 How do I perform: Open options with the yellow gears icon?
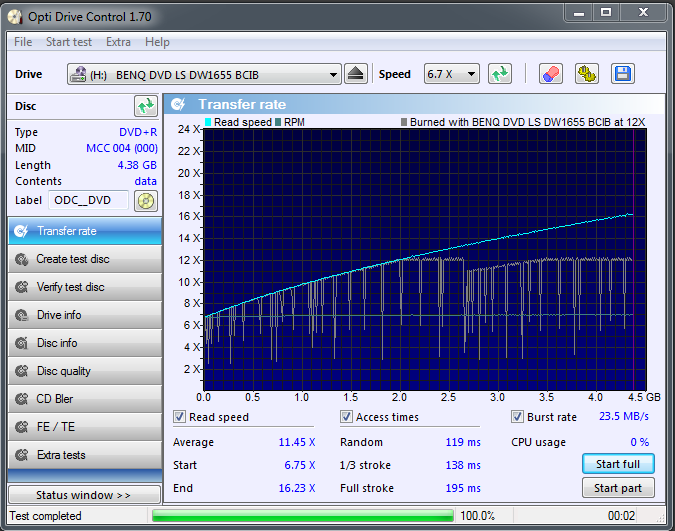(x=587, y=74)
